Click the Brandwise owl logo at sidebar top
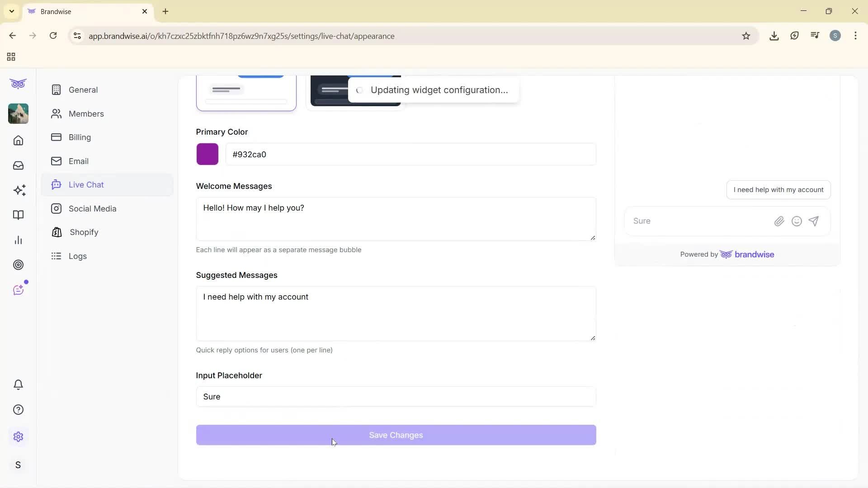The height and width of the screenshot is (488, 868). [x=18, y=84]
